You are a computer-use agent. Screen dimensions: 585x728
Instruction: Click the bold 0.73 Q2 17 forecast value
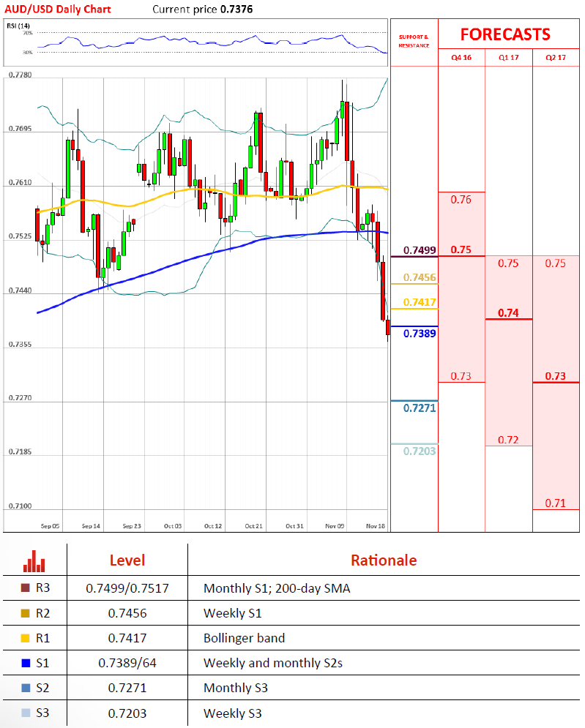(556, 376)
